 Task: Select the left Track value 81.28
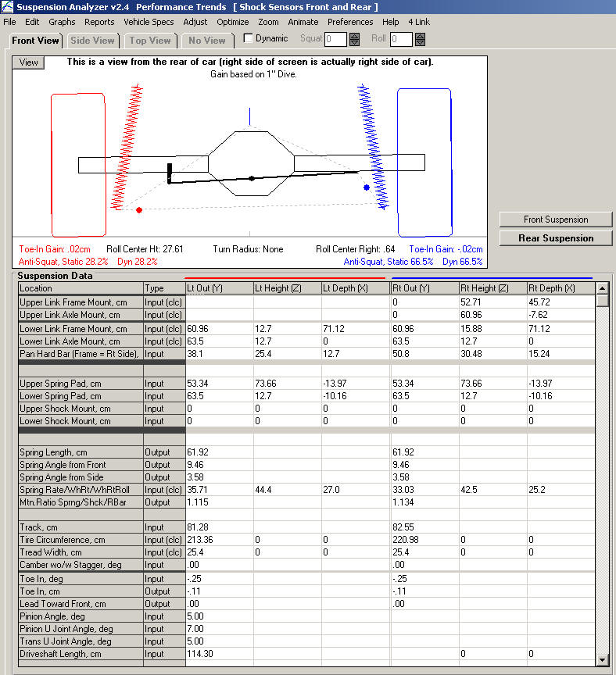pyautogui.click(x=219, y=527)
